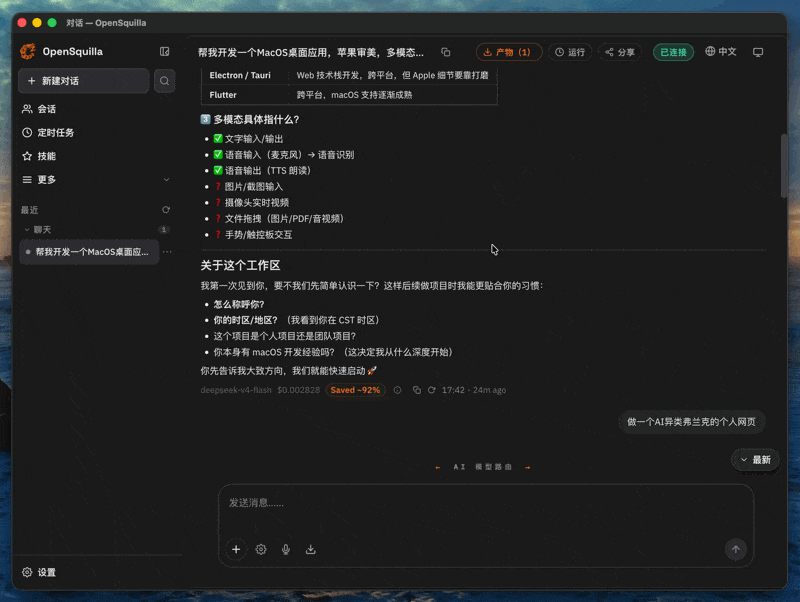The image size is (800, 602).
Task: Open the 中文 language selector
Action: click(x=720, y=52)
